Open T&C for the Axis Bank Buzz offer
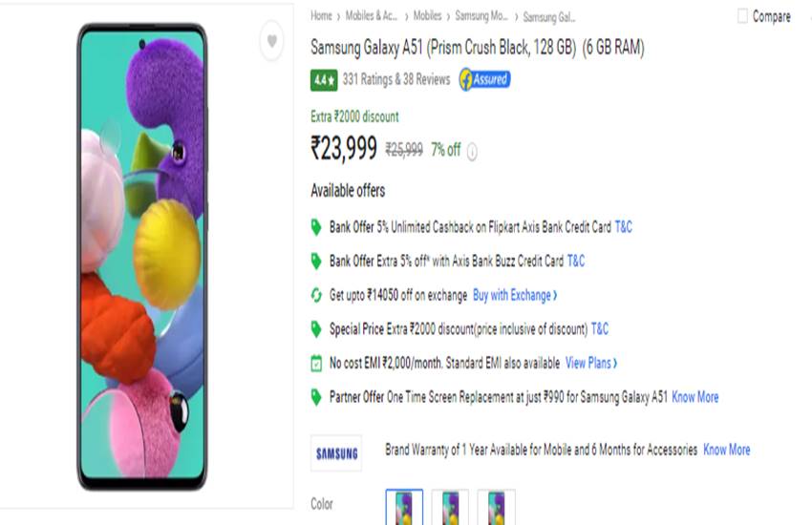The height and width of the screenshot is (525, 812). tap(576, 261)
